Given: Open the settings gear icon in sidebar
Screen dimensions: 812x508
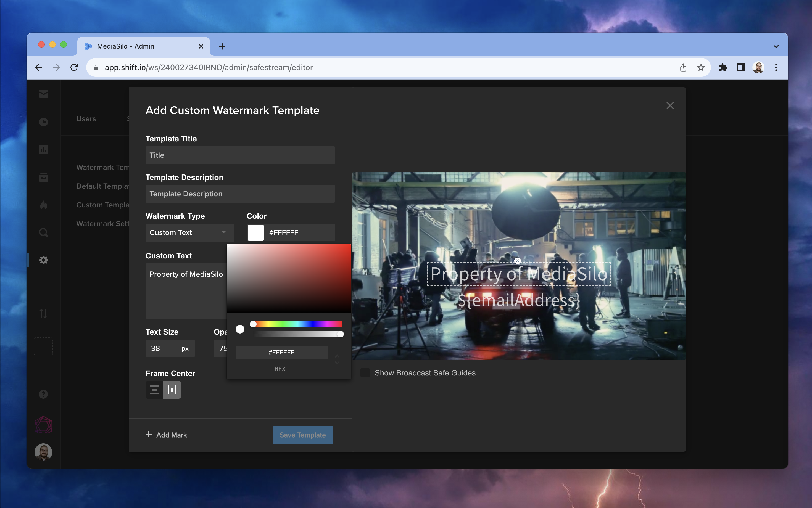Looking at the screenshot, I should click(43, 260).
